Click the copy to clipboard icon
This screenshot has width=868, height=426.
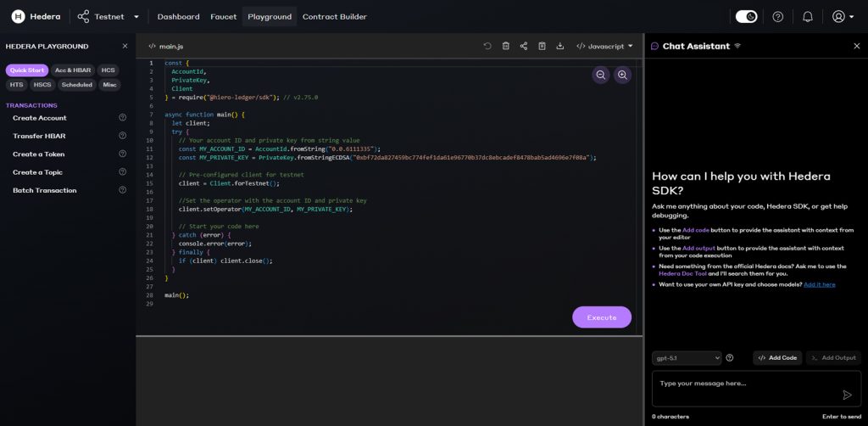coord(542,46)
